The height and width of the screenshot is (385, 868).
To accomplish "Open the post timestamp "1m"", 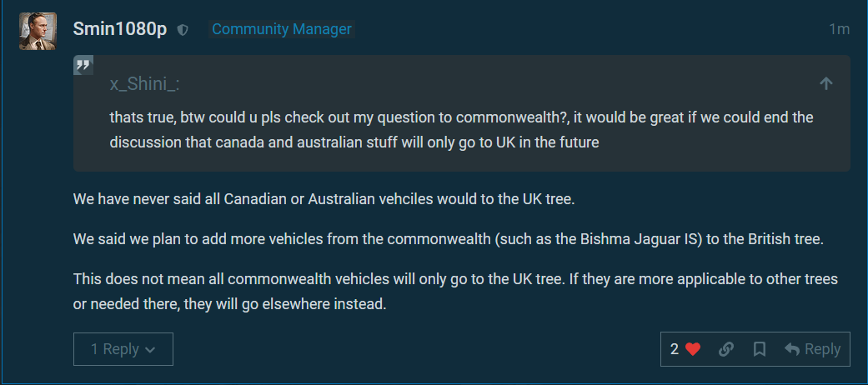I will 839,30.
